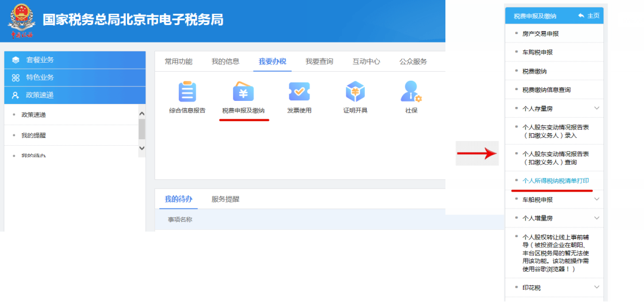This screenshot has height=304, width=644.
Task: Click the national emblem logo
Action: (22, 20)
